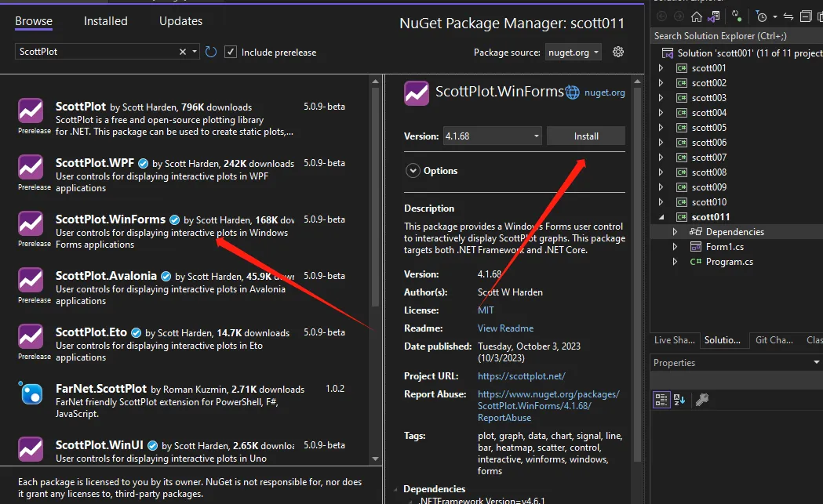
Task: Open the nuget.org link beside the title
Action: (605, 92)
